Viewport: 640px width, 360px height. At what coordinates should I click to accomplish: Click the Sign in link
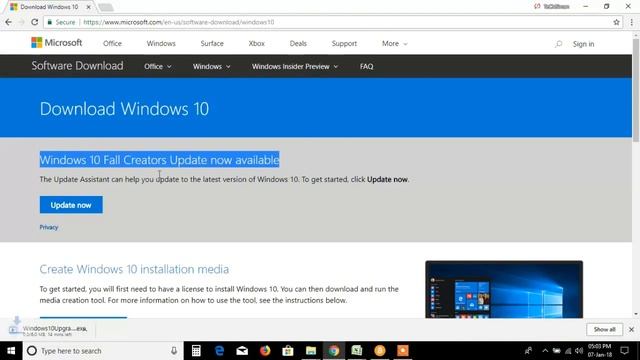pyautogui.click(x=583, y=44)
